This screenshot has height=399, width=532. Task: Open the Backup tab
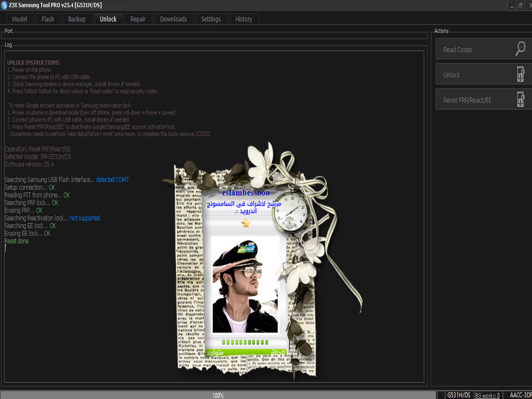77,19
